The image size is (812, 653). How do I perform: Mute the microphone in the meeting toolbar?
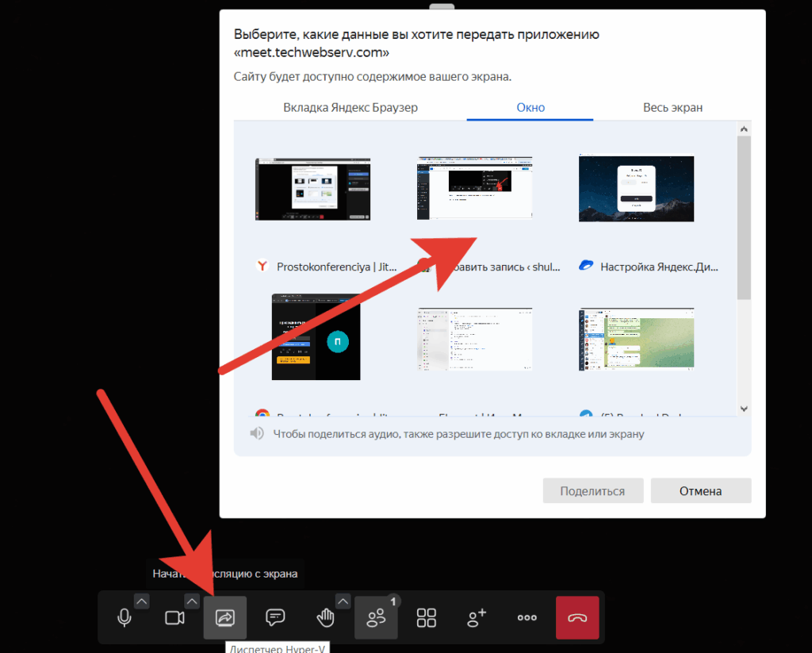(x=124, y=617)
